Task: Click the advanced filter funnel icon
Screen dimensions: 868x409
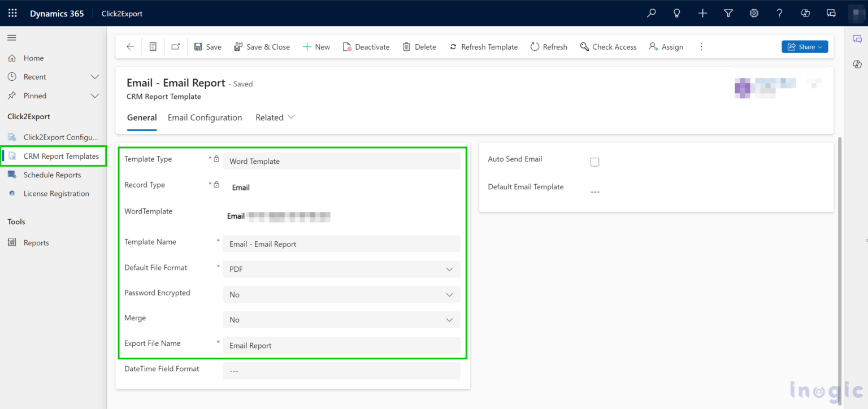Action: tap(728, 13)
